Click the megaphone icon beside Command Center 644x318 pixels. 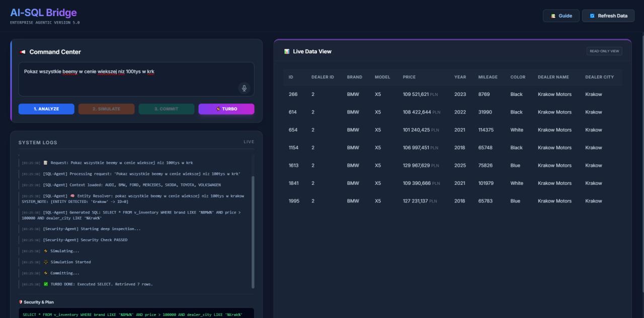pos(23,52)
